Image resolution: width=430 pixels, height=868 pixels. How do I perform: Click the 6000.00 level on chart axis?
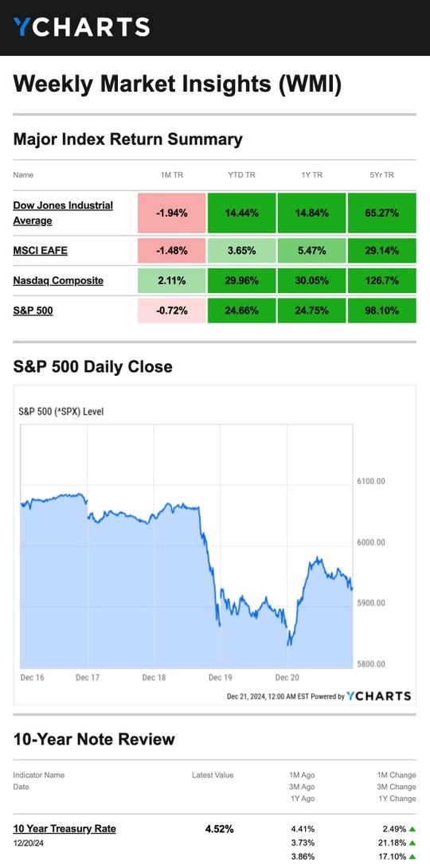tap(370, 542)
